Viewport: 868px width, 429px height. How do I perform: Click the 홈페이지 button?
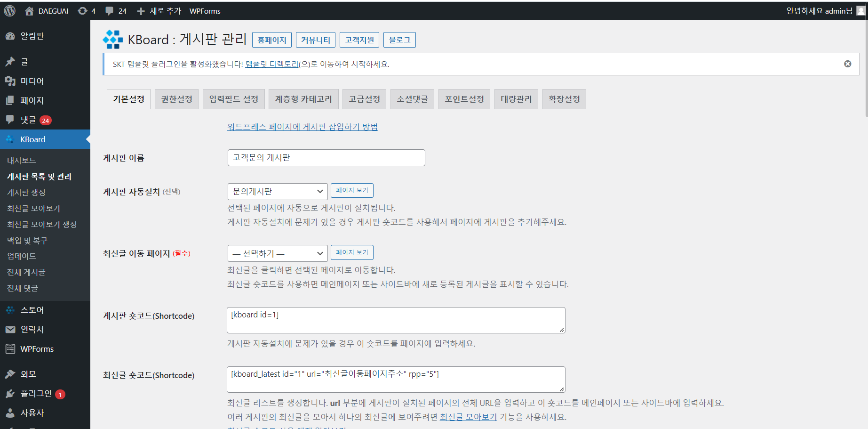point(272,40)
